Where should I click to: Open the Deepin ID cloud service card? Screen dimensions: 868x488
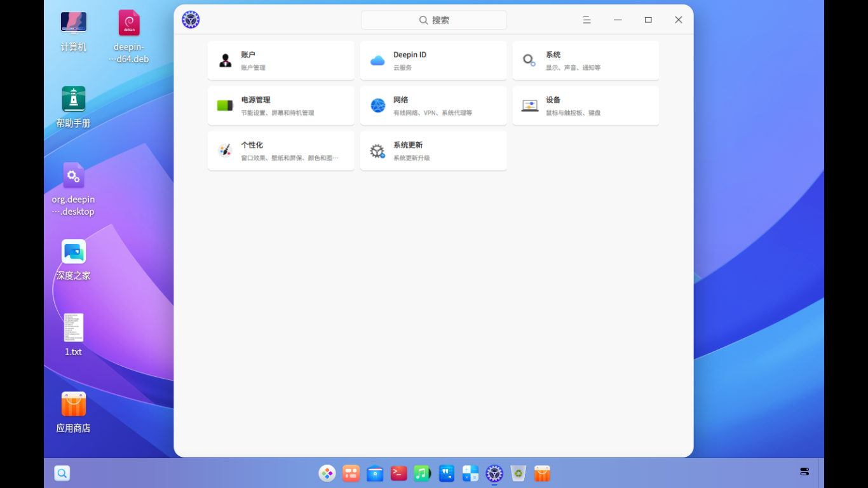point(433,61)
